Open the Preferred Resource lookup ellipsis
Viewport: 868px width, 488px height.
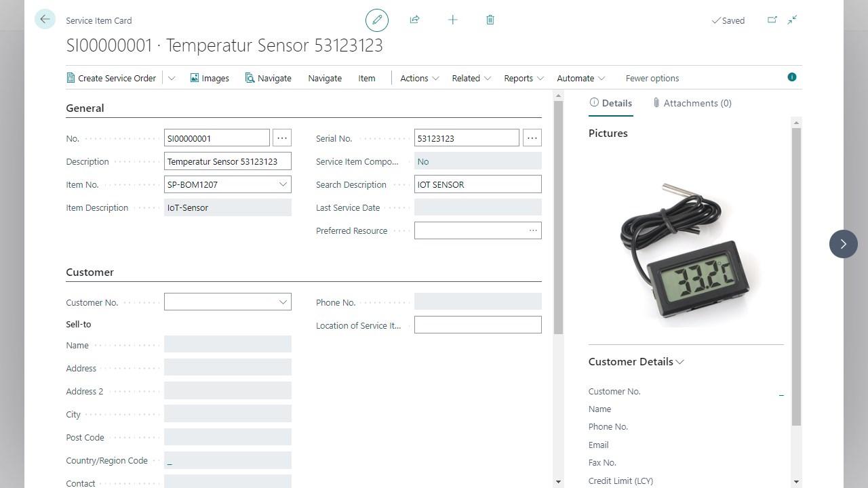pos(532,230)
